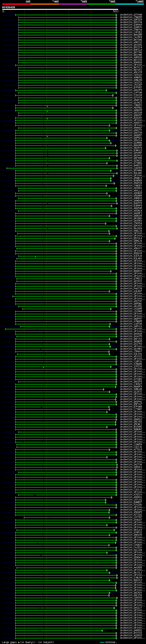Click hit label UniRef100_O82574

(131, 148)
